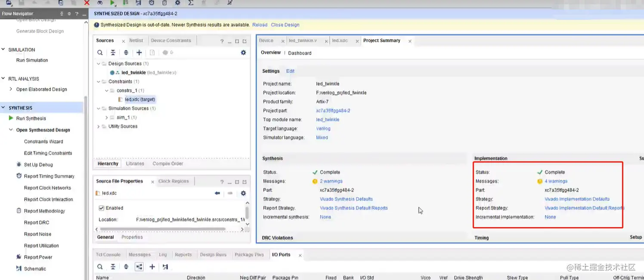Search in the Sources panel
The image size is (644, 280).
(x=100, y=52)
